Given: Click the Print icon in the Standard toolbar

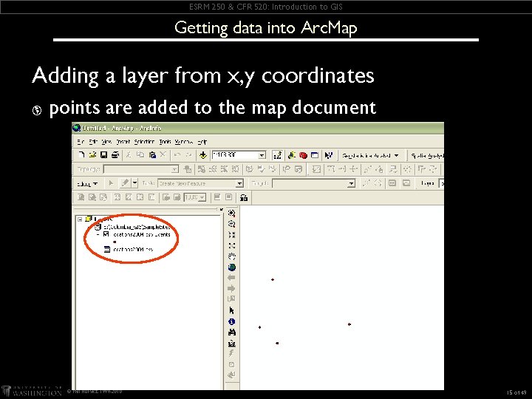Looking at the screenshot, I should click(115, 155).
